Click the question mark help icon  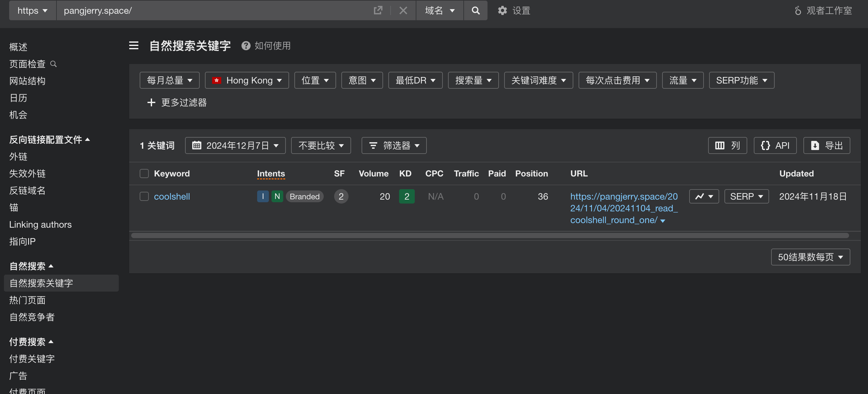246,45
